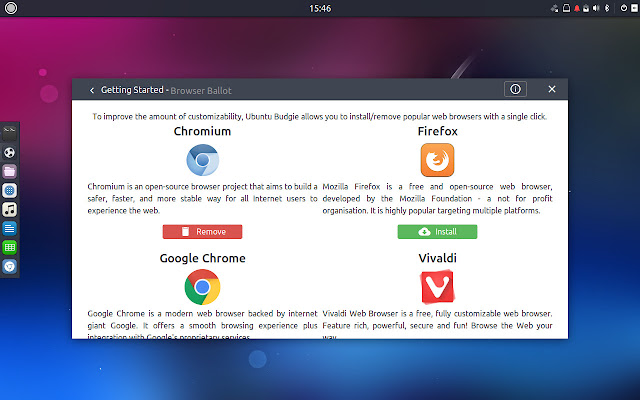Viewport: 640px width, 400px height.
Task: Open the blue grid app in dock
Action: pos(9,190)
